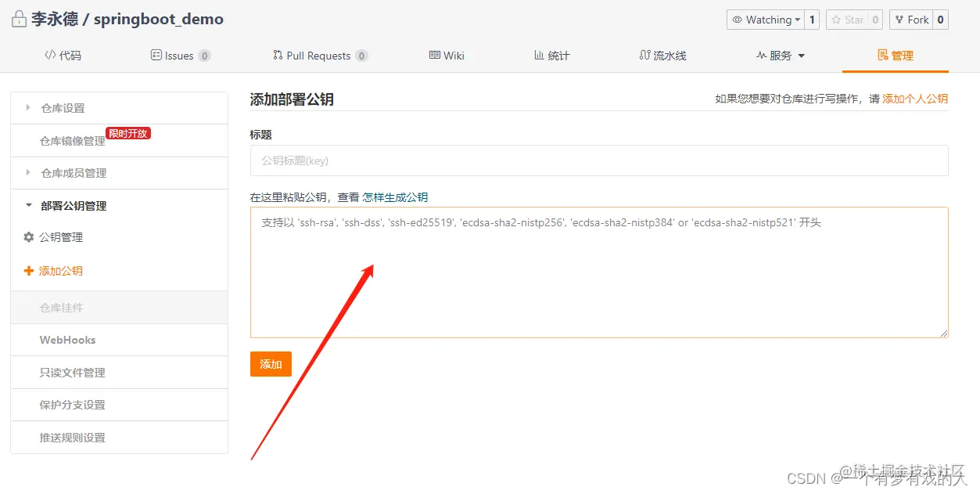Click the eye icon in the Watching button
The image size is (980, 494).
coord(737,20)
